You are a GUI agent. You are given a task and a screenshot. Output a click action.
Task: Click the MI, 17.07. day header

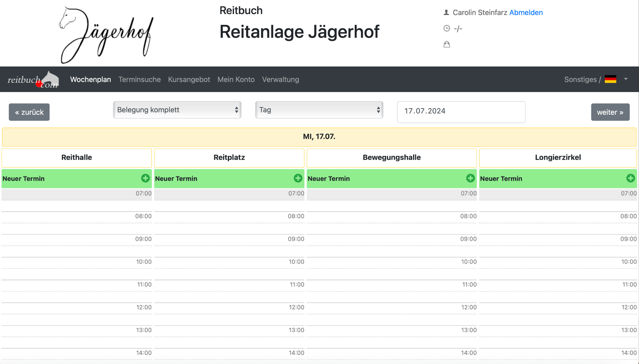coord(319,137)
